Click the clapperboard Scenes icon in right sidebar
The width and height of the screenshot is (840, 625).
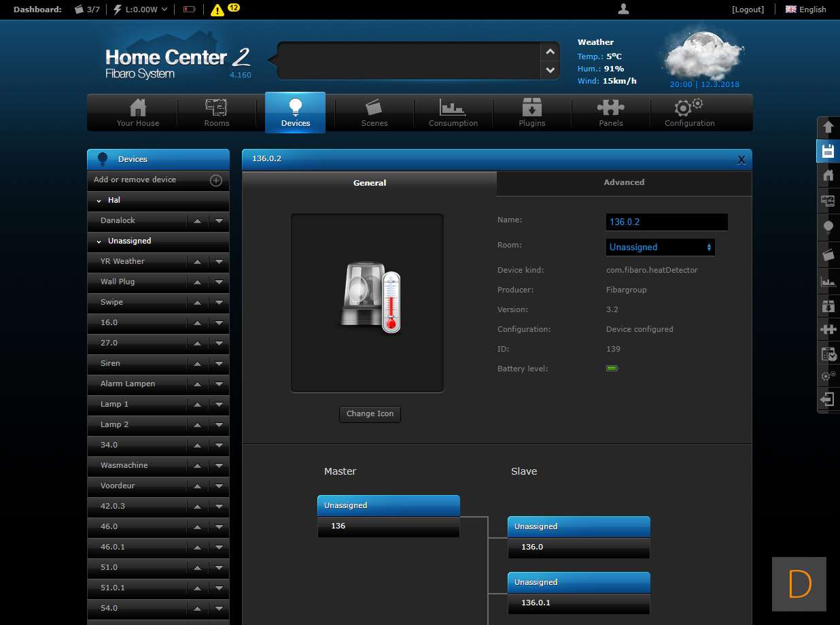pyautogui.click(x=828, y=254)
